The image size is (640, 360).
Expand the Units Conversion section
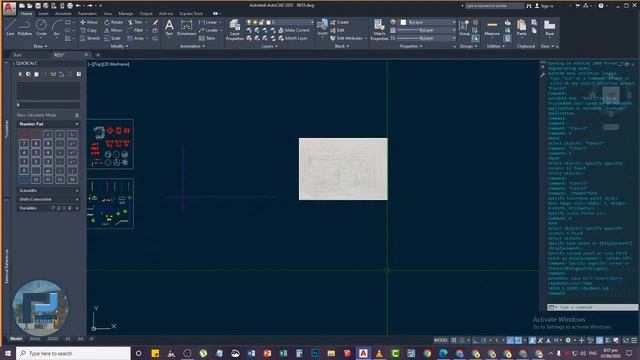77,199
